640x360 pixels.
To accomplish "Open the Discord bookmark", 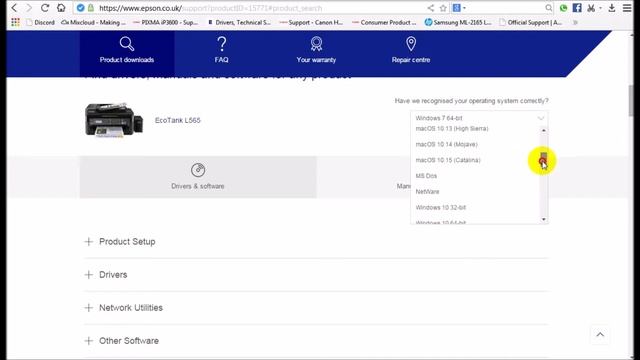I will [40, 22].
